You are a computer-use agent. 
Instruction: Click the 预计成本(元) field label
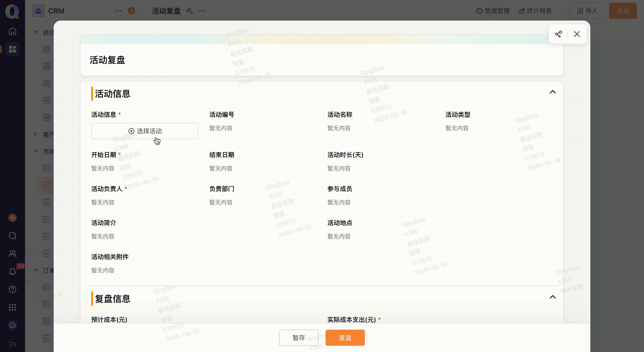tap(109, 320)
